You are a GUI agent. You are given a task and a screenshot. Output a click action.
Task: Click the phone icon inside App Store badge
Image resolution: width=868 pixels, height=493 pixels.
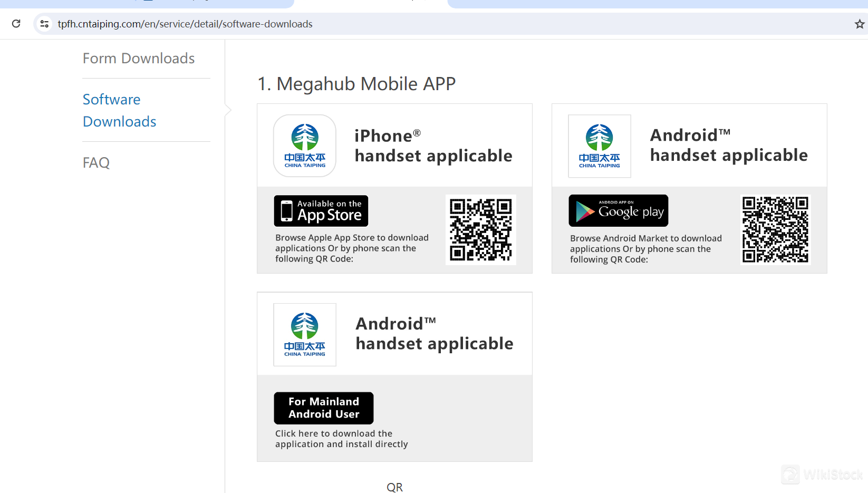(286, 211)
